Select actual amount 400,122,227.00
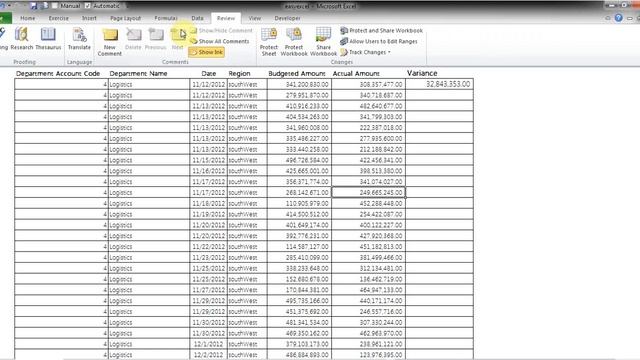Viewport: 640px width, 360px height. point(368,225)
